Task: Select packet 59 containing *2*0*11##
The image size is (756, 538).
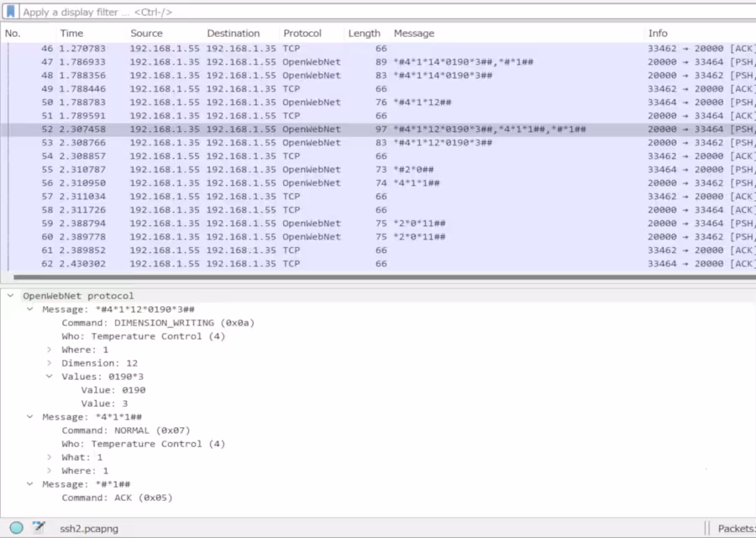Action: 252,223
